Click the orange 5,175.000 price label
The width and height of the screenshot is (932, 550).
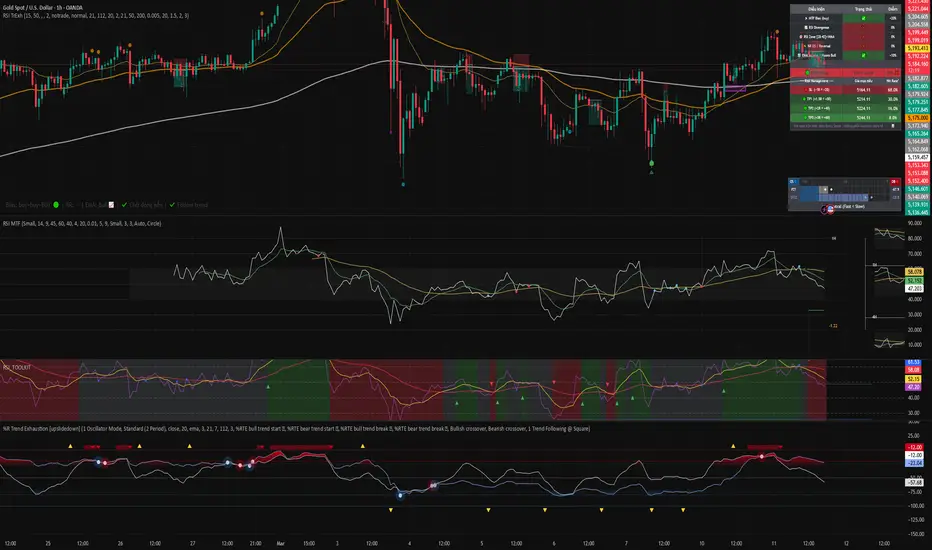[x=918, y=118]
